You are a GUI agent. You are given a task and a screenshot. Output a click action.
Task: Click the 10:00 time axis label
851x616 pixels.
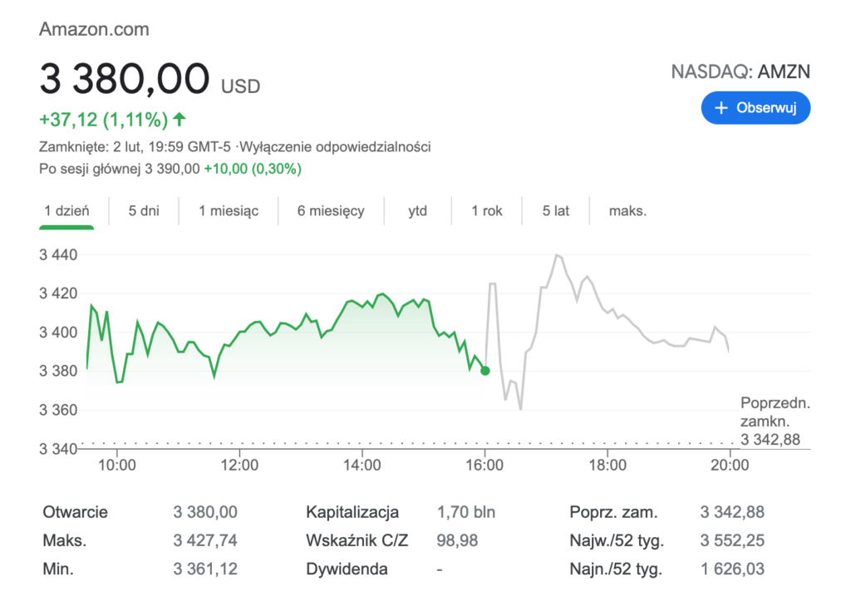[116, 466]
